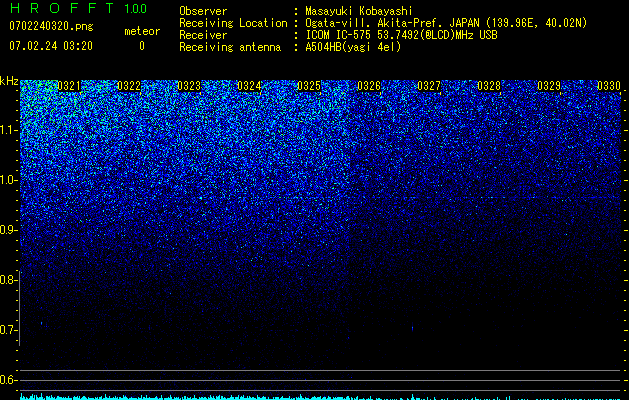Select the filename 0702240320.png

click(51, 26)
